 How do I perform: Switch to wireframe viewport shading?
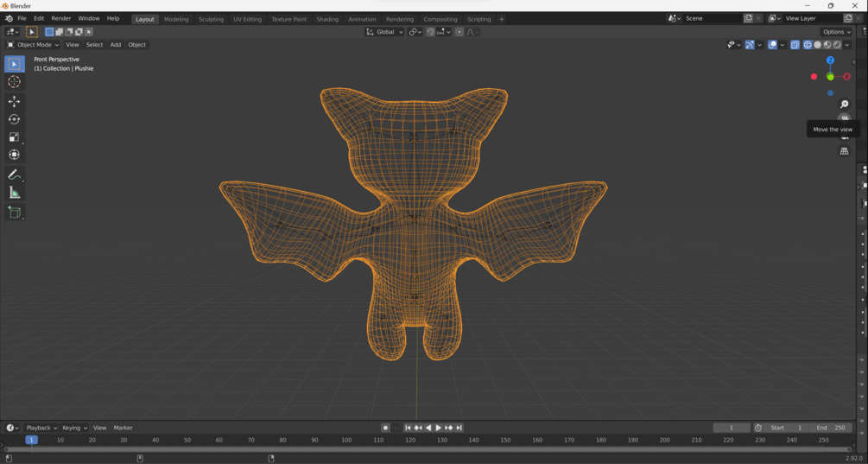[808, 45]
